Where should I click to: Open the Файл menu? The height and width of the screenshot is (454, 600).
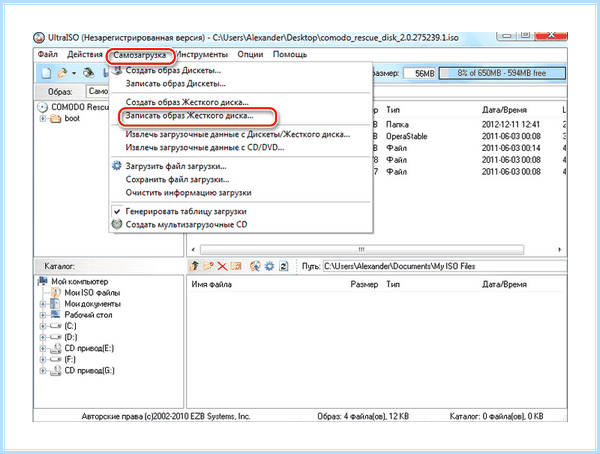[48, 54]
